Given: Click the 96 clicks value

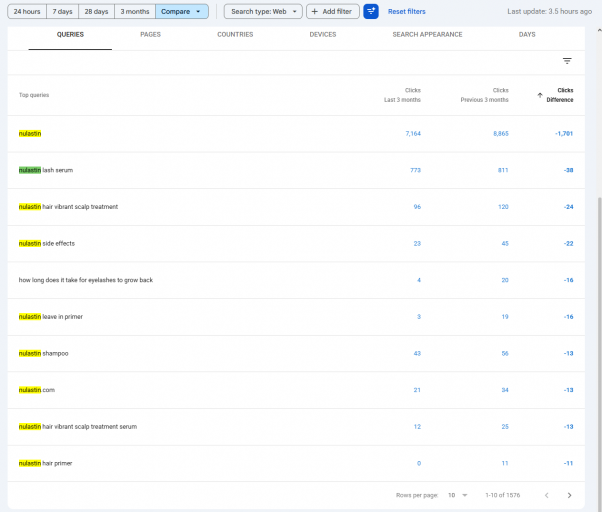Looking at the screenshot, I should (417, 207).
